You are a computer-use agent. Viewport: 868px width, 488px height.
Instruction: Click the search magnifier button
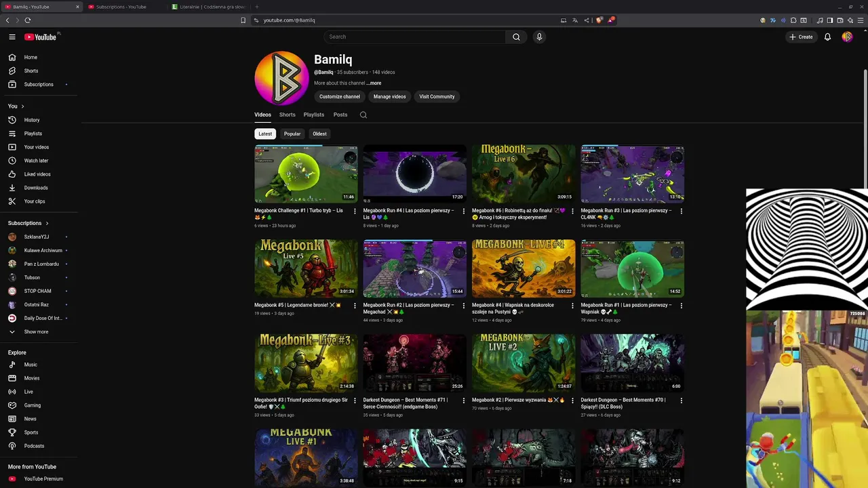(516, 37)
